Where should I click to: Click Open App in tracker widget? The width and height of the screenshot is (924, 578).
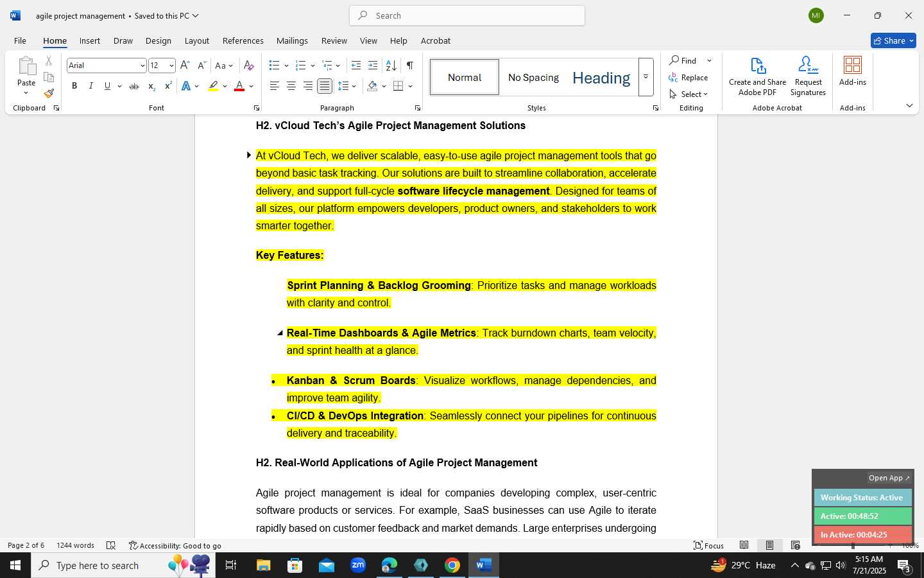pos(889,478)
